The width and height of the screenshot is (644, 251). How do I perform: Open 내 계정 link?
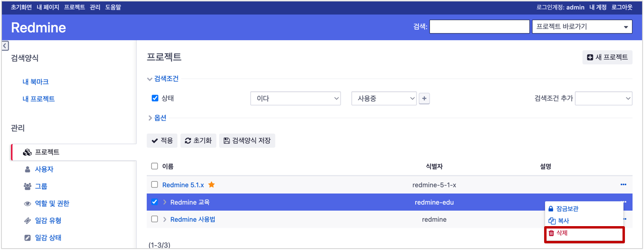tap(598, 7)
